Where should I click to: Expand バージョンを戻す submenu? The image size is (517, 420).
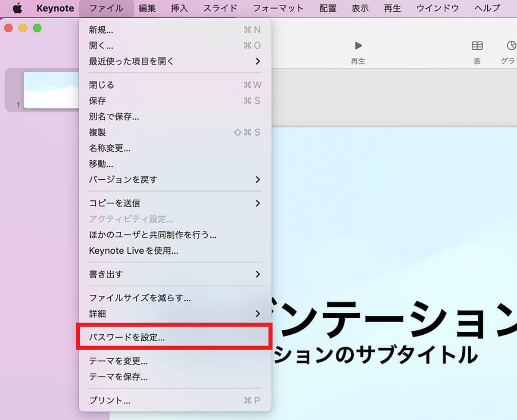coord(175,180)
